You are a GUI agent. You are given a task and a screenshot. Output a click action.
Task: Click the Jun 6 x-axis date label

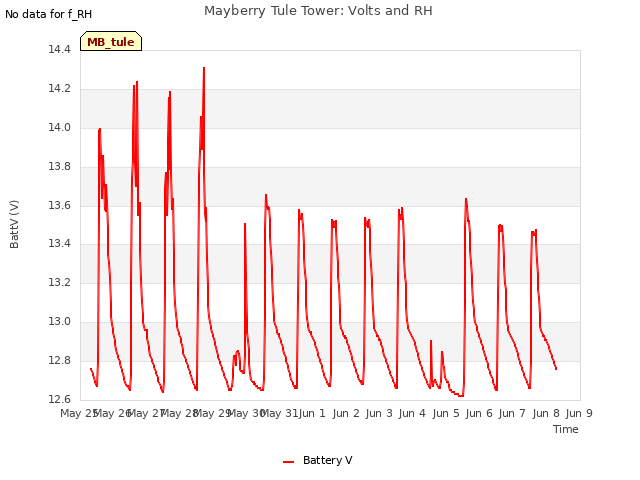point(479,413)
